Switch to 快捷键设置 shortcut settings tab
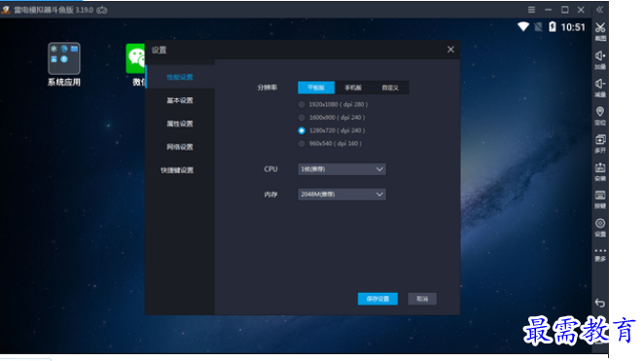Screen dimensions: 644x361 tap(177, 170)
